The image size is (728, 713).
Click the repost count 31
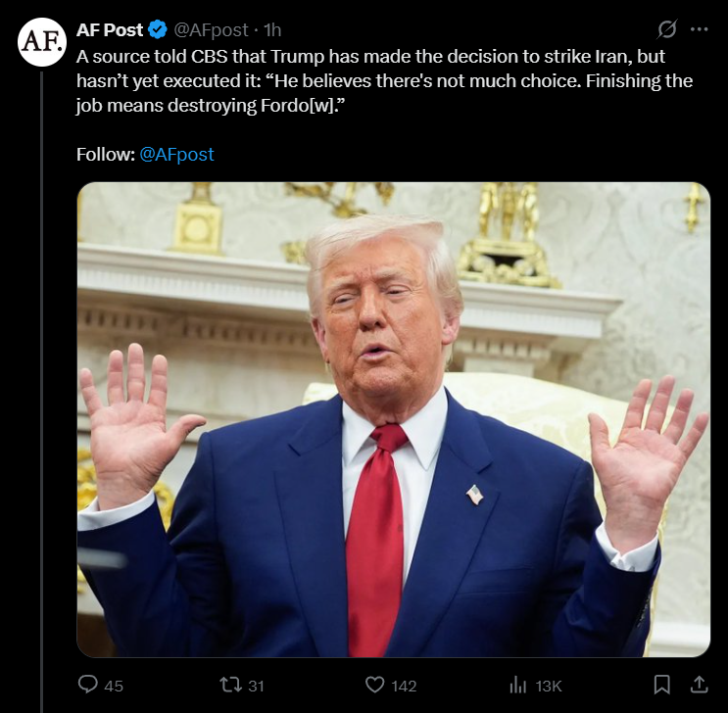coord(256,687)
